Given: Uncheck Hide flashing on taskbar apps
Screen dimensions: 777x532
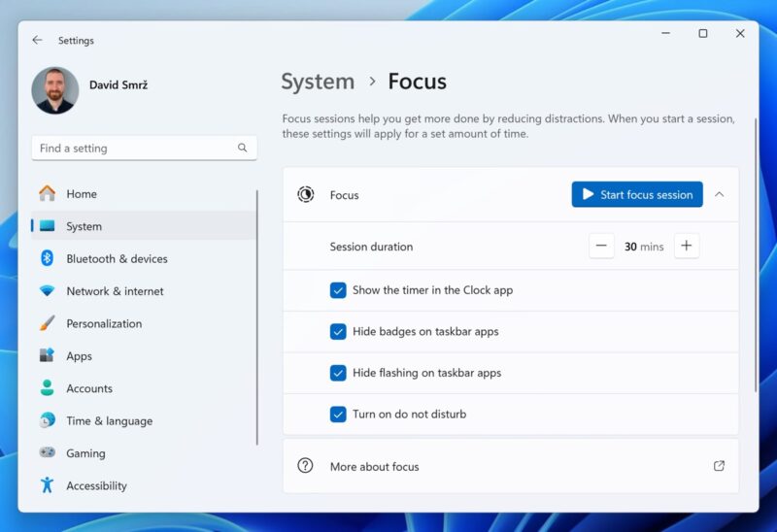Looking at the screenshot, I should [338, 373].
